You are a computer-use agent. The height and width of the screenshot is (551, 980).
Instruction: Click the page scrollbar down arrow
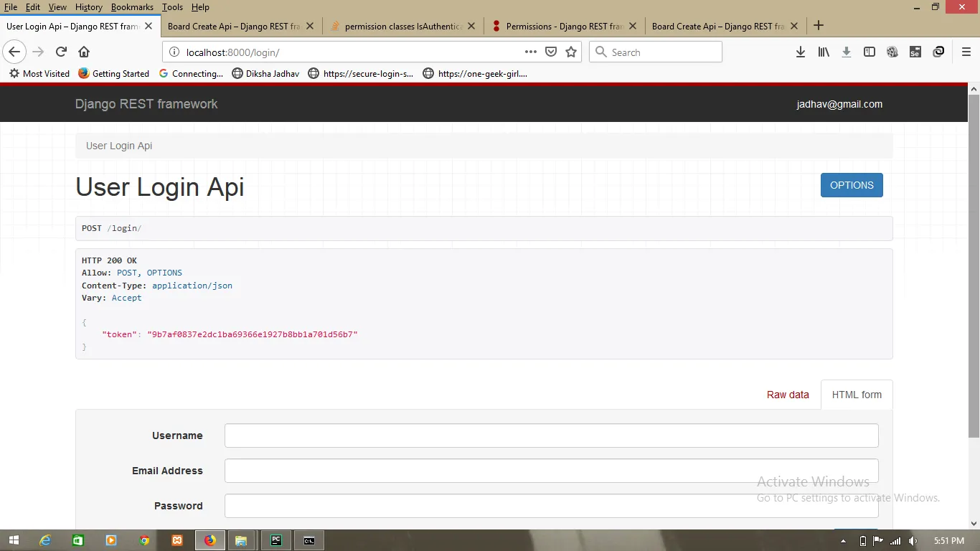974,524
